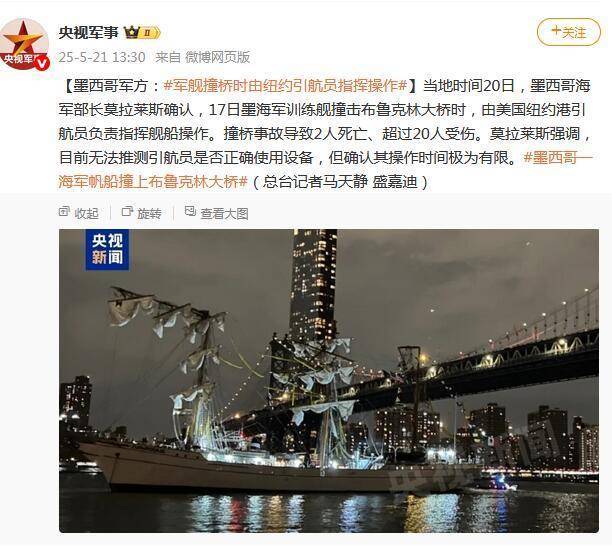
Task: Click the 旋转 rotate image icon
Action: pos(127,212)
